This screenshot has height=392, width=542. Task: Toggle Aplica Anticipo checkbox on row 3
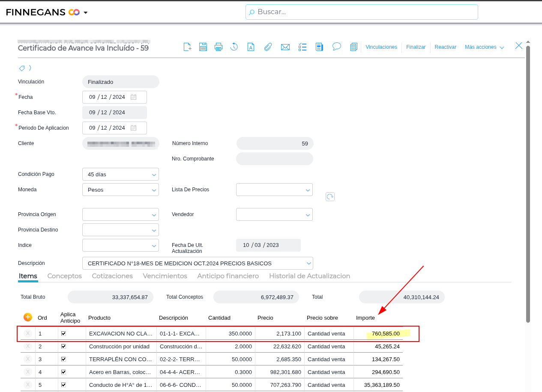(x=64, y=359)
